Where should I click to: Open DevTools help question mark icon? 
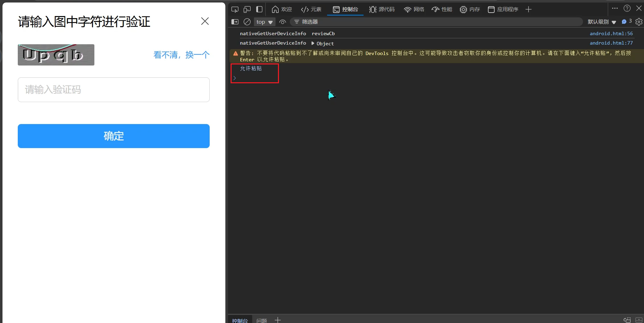tap(627, 8)
